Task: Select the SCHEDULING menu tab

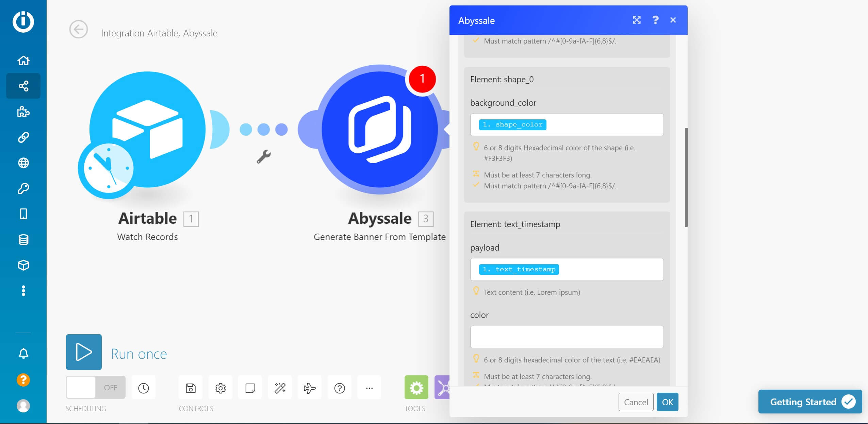Action: tap(86, 408)
